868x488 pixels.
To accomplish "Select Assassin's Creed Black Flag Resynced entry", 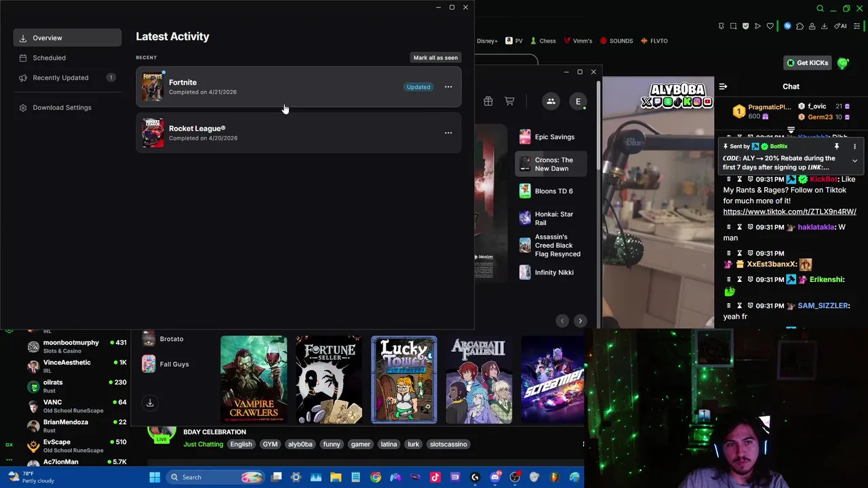I will (551, 245).
